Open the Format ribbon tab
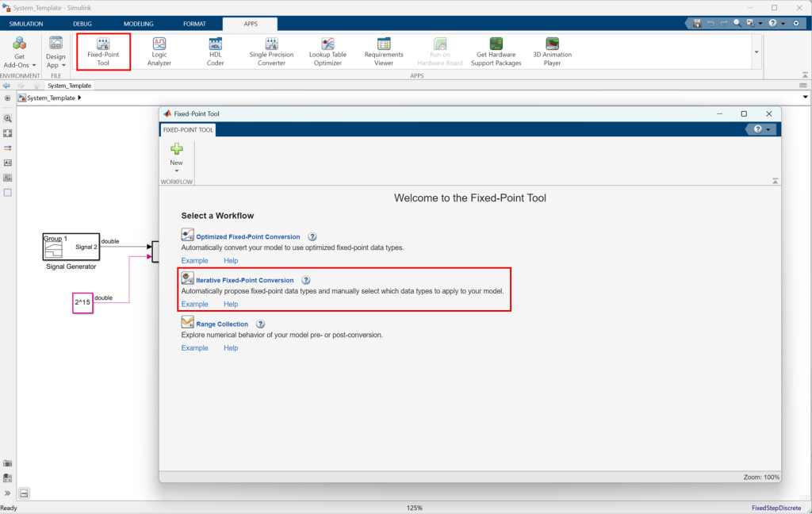 tap(194, 24)
